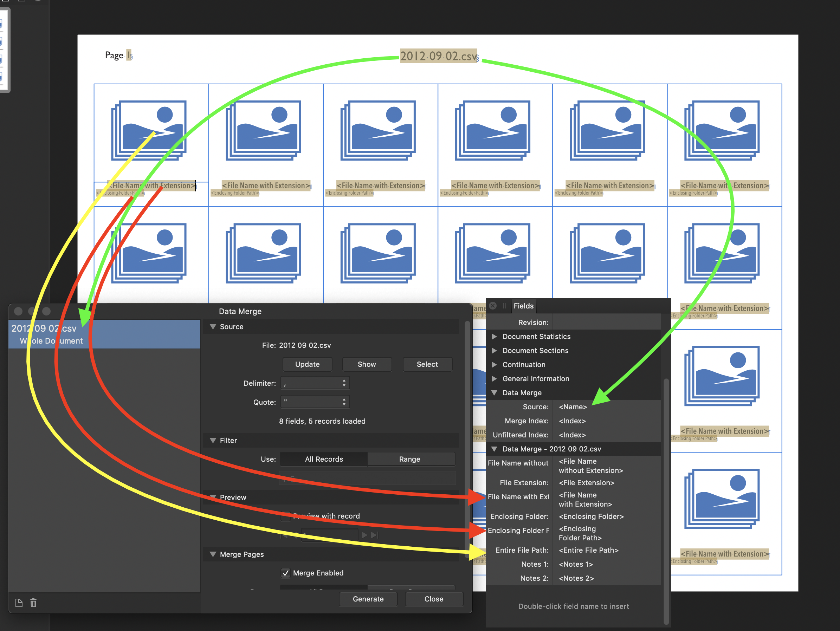The width and height of the screenshot is (840, 631).
Task: Collapse the Data Merge section in Fields panel
Action: (495, 392)
